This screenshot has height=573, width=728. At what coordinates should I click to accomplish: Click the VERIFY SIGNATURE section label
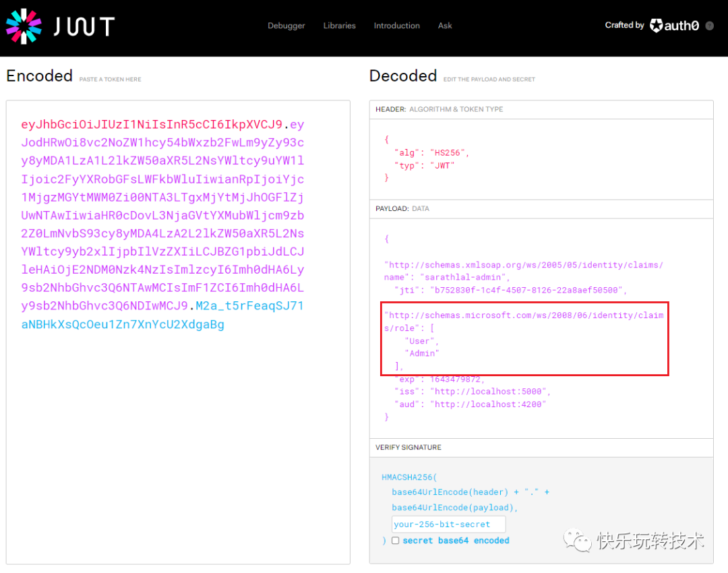point(408,447)
